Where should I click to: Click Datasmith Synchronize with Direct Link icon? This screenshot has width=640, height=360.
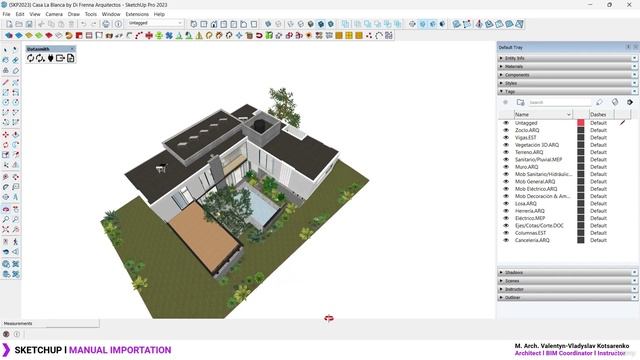coord(30,58)
